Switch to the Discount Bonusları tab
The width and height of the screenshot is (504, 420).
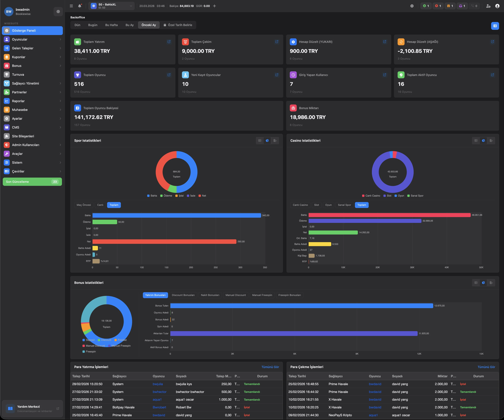click(183, 295)
